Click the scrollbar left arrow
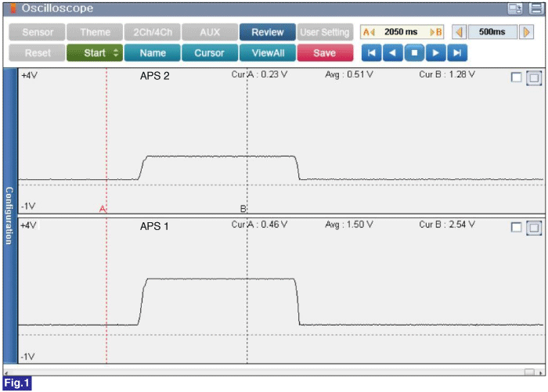Viewport: 548px width, 392px height. (x=6, y=372)
